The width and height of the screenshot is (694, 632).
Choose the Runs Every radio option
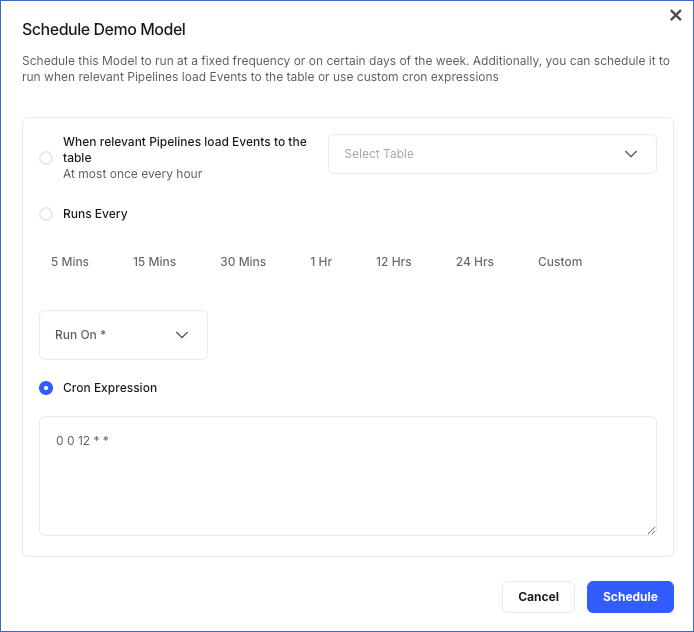click(x=46, y=214)
